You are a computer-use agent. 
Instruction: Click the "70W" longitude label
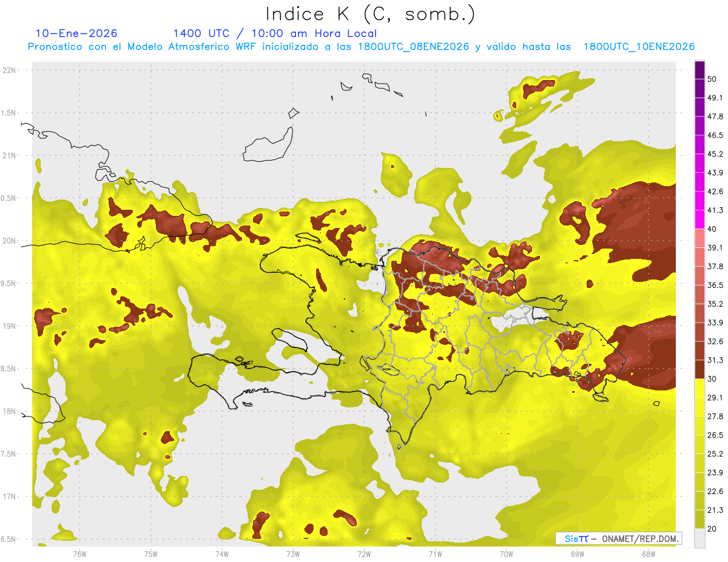tap(507, 554)
